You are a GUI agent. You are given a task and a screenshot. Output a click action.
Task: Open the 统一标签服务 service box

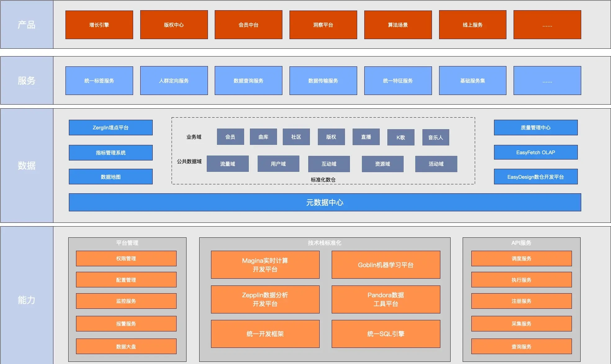point(99,81)
